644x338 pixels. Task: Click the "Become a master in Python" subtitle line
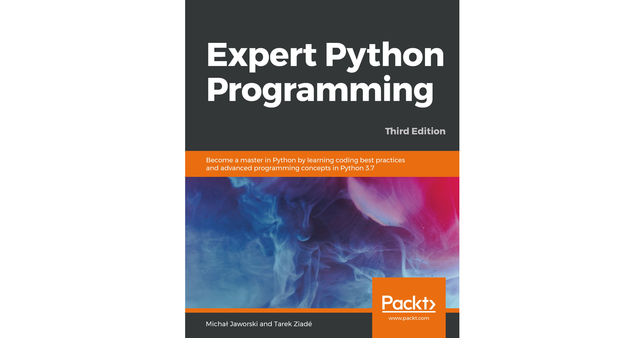point(305,160)
